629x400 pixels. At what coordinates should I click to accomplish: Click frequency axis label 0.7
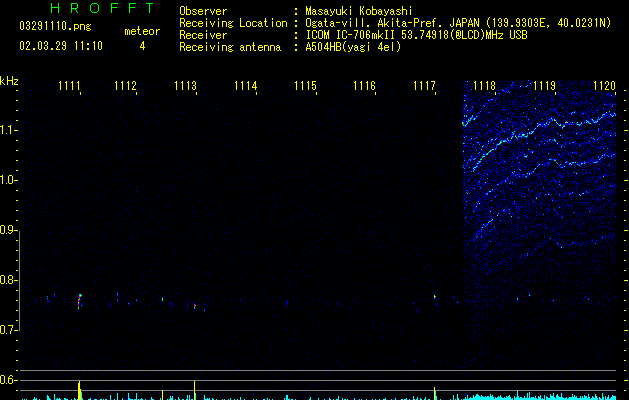tap(8, 330)
